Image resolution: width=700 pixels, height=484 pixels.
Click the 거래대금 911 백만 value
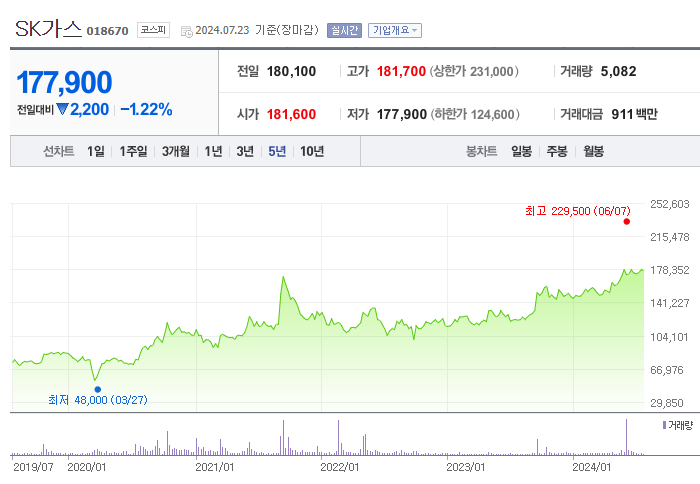point(634,114)
